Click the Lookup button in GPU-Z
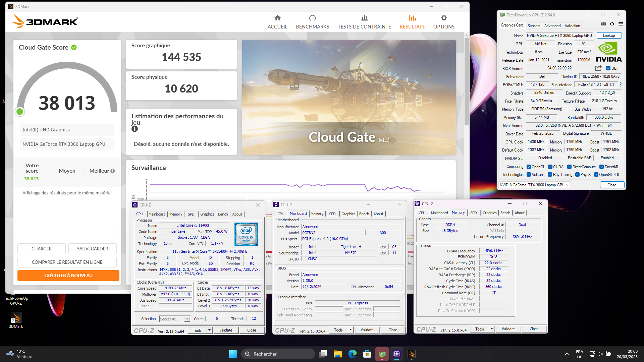The image size is (644, 362). (x=609, y=36)
